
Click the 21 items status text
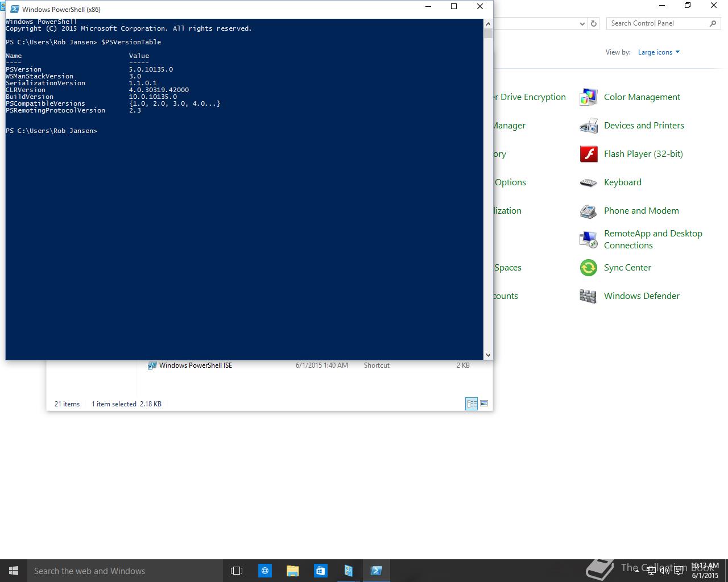click(x=67, y=404)
